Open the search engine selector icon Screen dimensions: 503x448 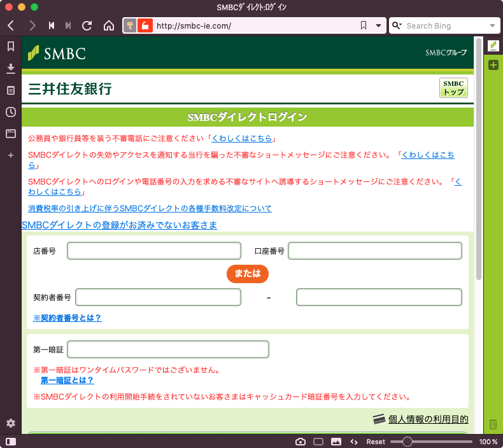(397, 25)
